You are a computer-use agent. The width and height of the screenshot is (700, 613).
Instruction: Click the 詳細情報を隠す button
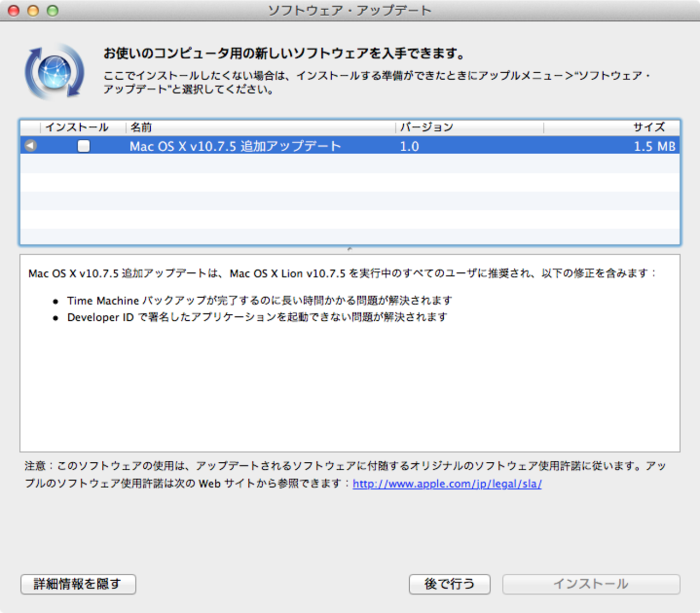pos(78,584)
